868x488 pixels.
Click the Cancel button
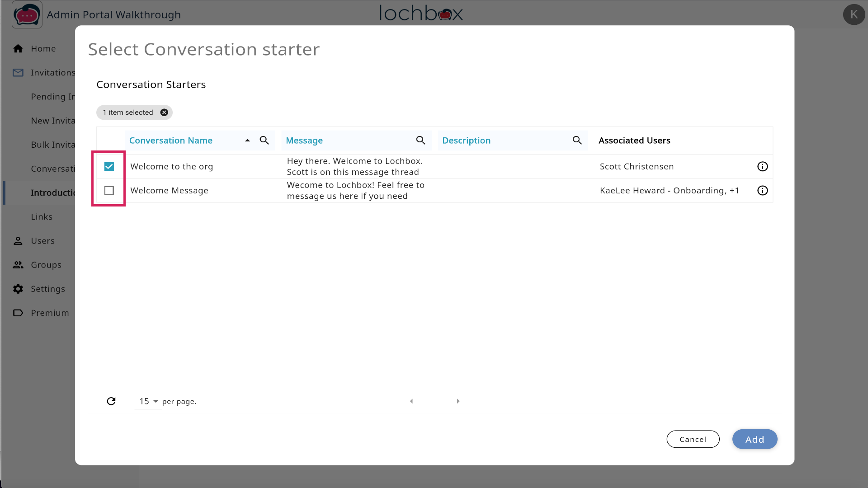click(693, 439)
